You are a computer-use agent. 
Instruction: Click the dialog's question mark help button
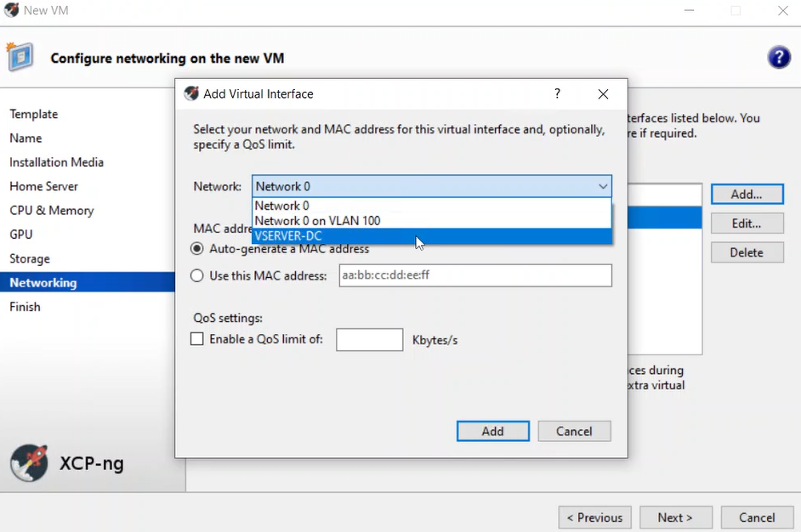pos(557,93)
